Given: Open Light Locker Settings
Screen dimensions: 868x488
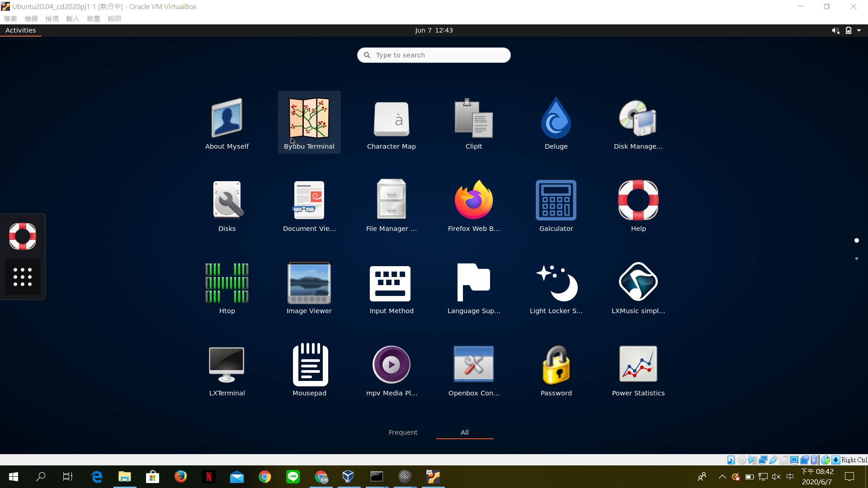Looking at the screenshot, I should tap(556, 286).
